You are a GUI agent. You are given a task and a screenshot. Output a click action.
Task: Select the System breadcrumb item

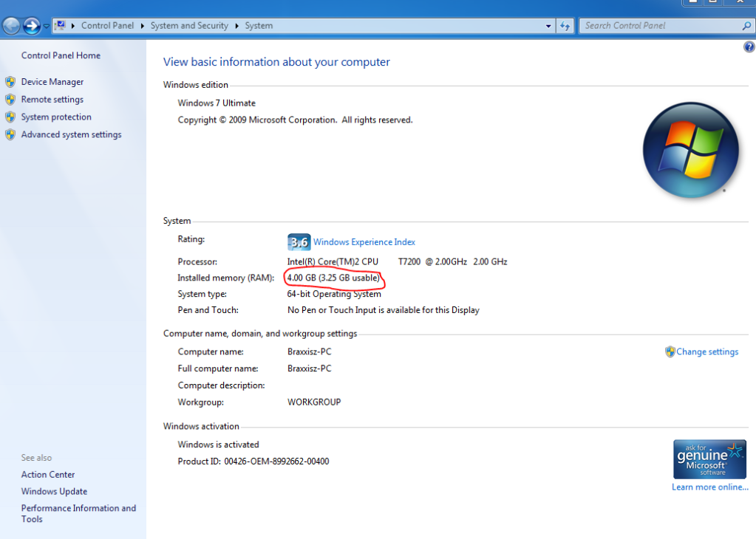pyautogui.click(x=259, y=26)
